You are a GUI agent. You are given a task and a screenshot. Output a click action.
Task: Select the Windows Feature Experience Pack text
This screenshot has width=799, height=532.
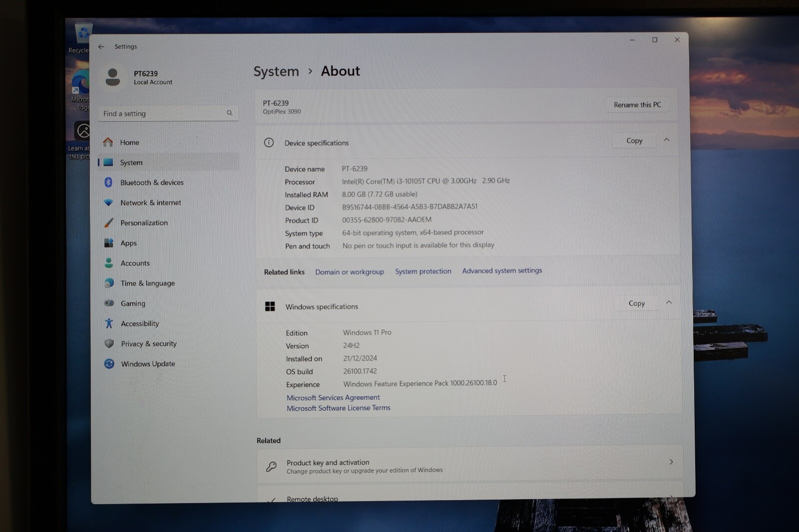420,383
